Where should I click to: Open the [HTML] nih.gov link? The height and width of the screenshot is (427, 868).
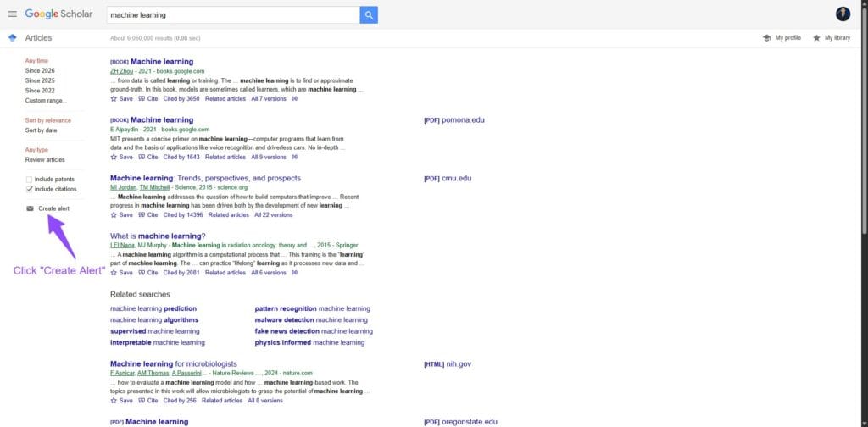pyautogui.click(x=448, y=364)
